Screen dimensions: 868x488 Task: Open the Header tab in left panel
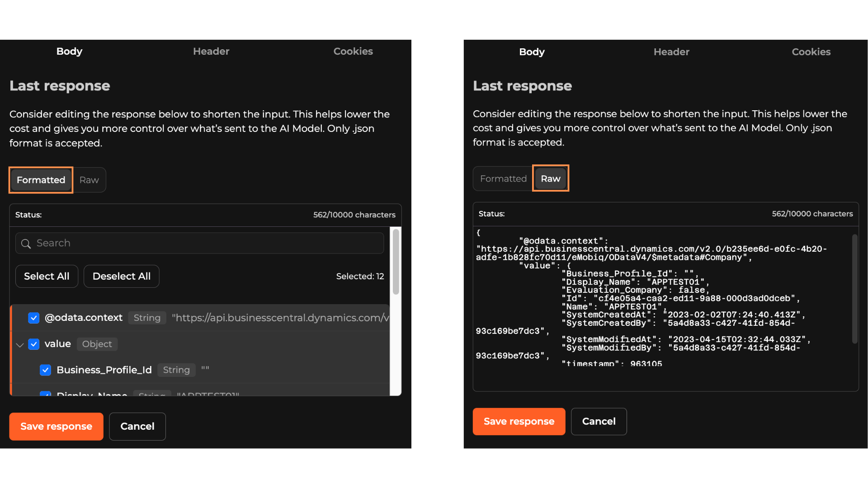(211, 52)
